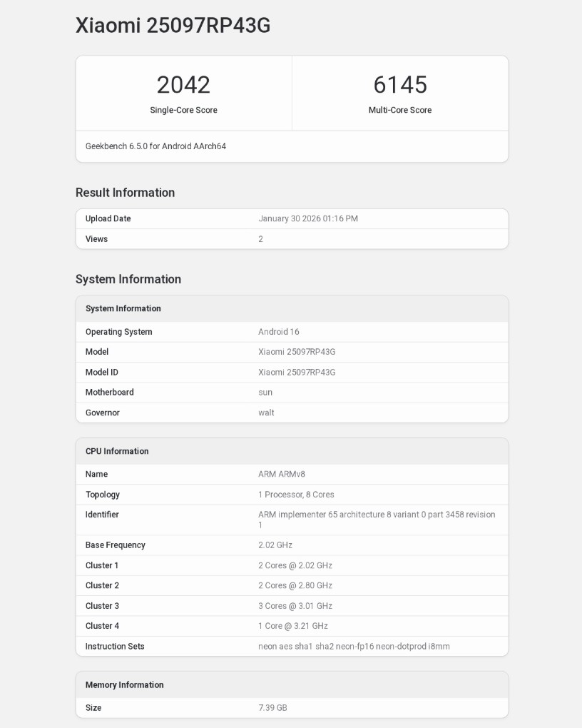Click the Instruction Sets value text

pyautogui.click(x=354, y=647)
